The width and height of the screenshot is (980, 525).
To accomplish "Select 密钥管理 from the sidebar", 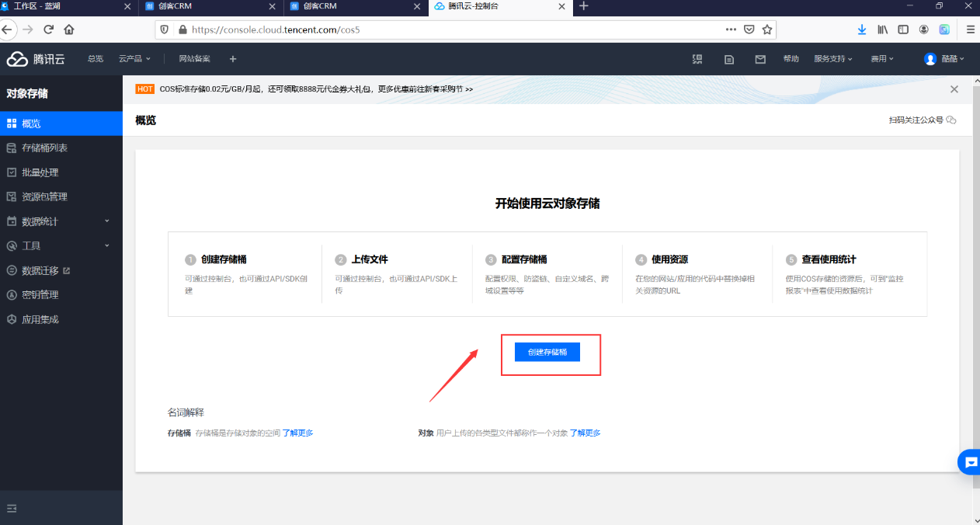I will 40,295.
